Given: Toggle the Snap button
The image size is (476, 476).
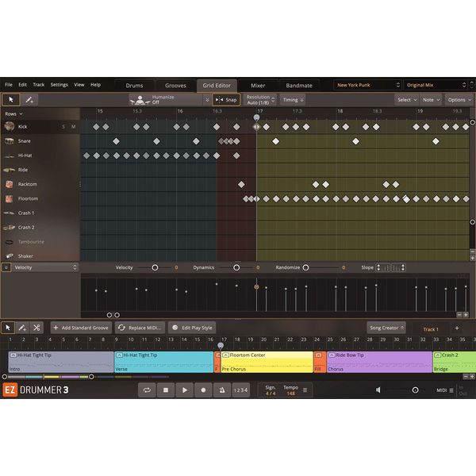Looking at the screenshot, I should click(x=226, y=100).
